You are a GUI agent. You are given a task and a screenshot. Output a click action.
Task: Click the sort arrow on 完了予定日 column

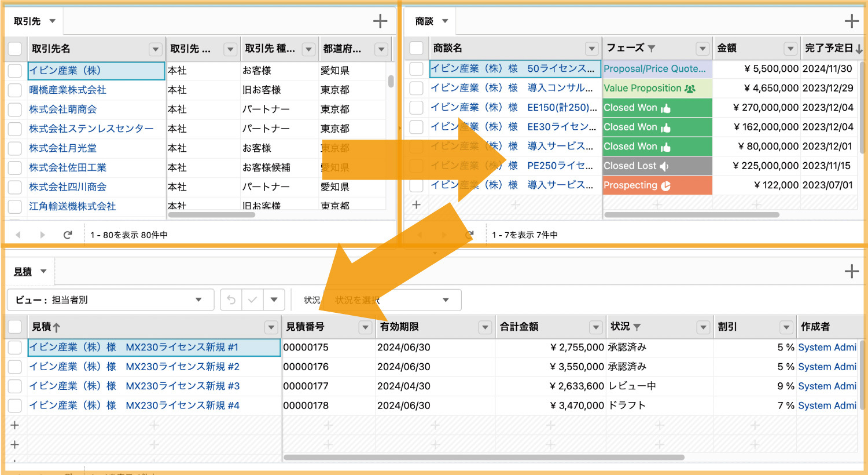[x=859, y=49]
